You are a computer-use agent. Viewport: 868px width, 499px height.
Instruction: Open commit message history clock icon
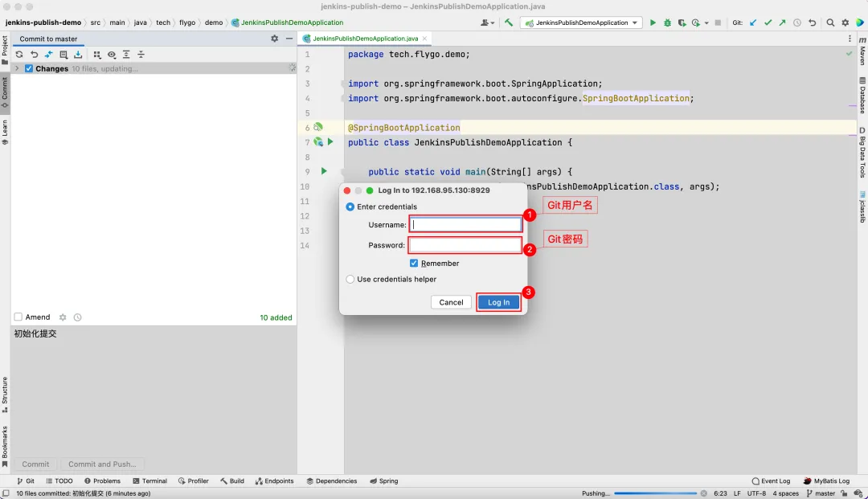[x=77, y=317]
